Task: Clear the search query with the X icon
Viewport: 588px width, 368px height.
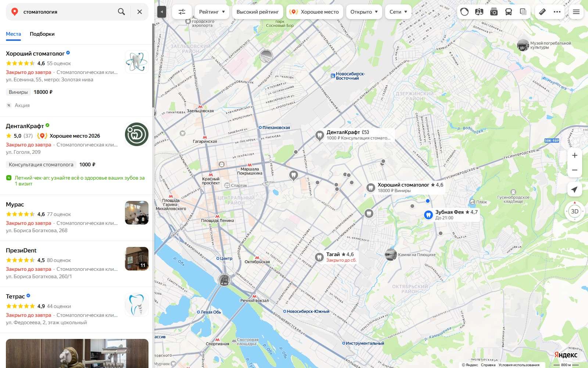Action: point(140,12)
